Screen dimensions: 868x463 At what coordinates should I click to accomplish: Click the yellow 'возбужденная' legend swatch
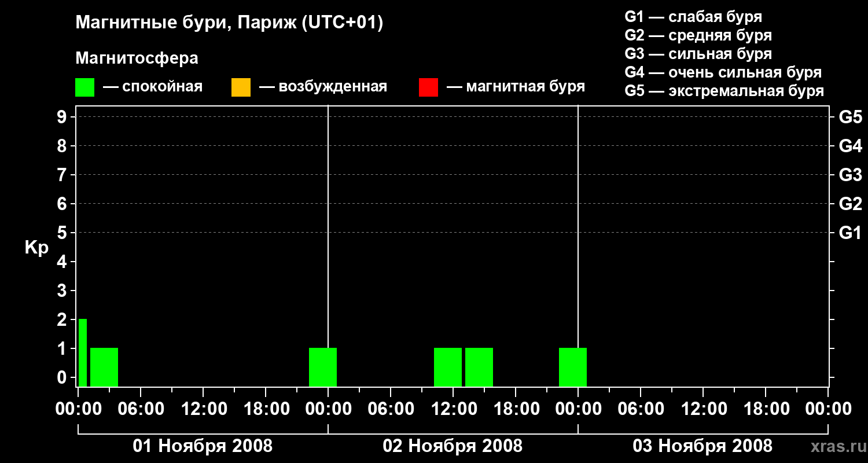[241, 87]
